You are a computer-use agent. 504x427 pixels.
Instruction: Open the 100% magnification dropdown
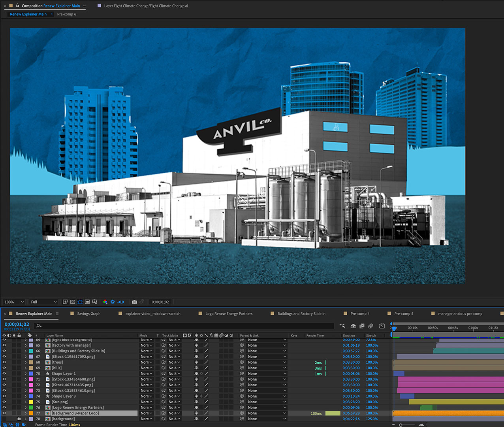14,302
